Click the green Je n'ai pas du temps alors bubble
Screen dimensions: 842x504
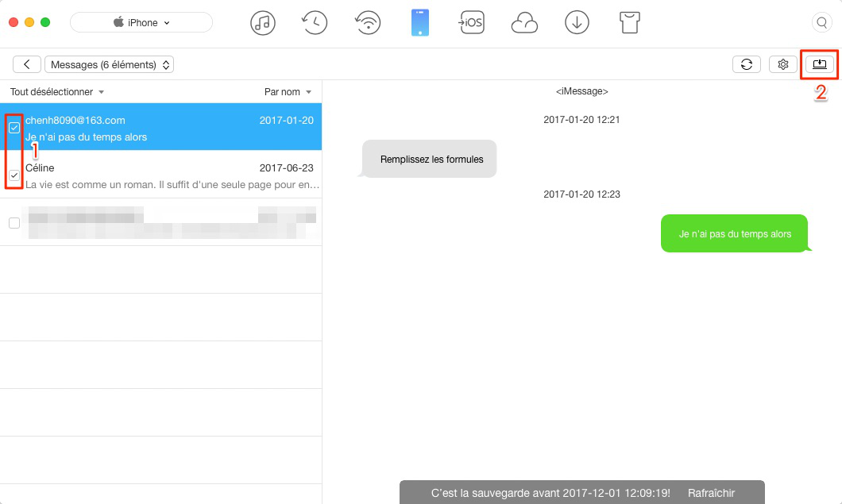735,233
